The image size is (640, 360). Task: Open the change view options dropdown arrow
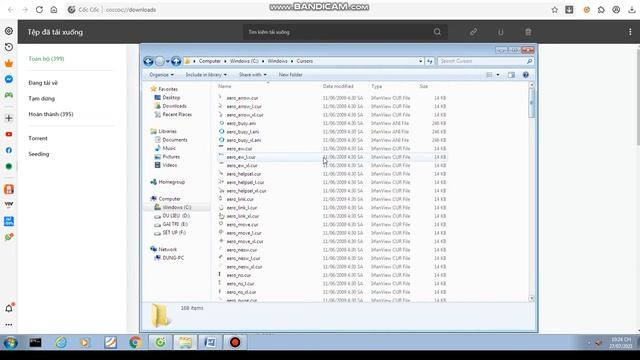498,75
